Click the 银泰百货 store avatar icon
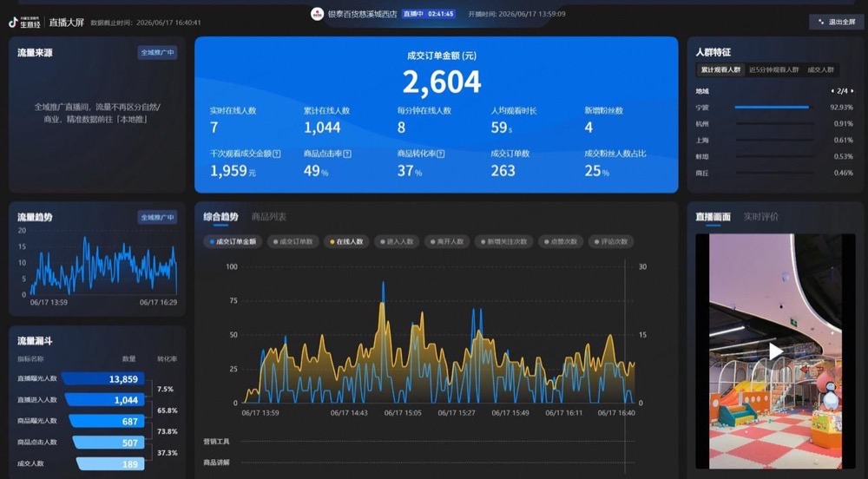This screenshot has height=479, width=868. coord(317,14)
